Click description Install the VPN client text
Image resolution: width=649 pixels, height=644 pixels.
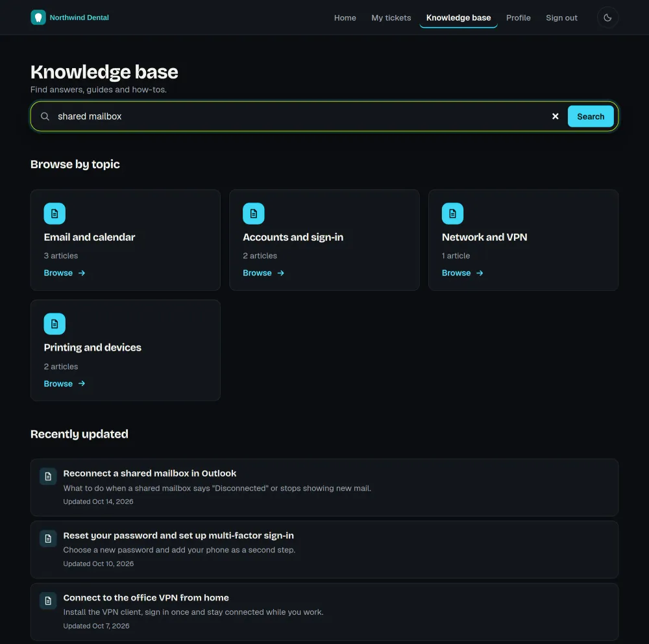[193, 612]
